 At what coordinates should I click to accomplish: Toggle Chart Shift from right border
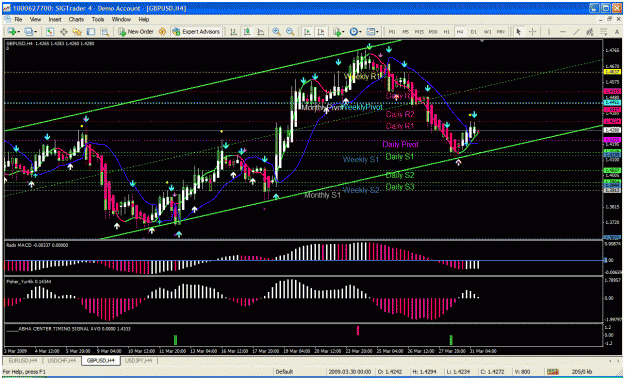tap(321, 32)
